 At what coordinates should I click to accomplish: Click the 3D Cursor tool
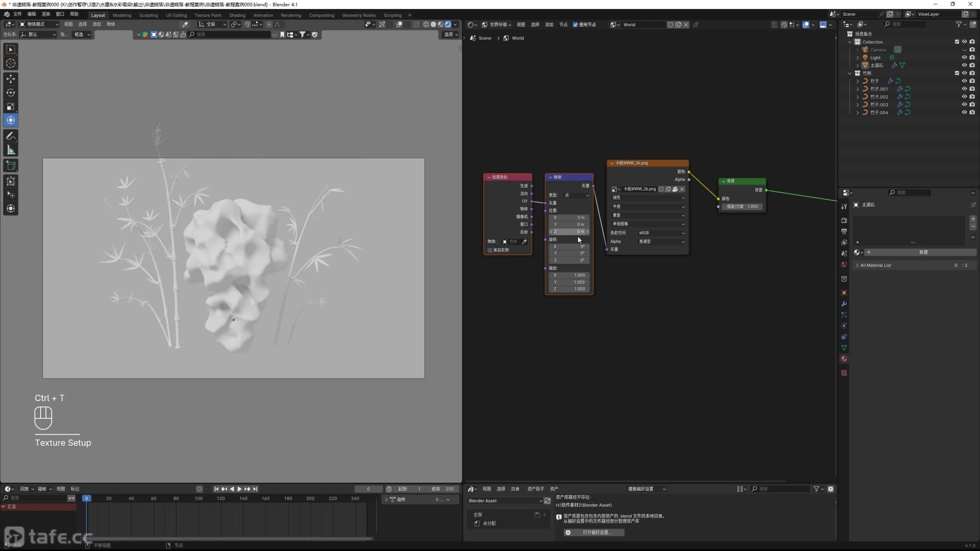pyautogui.click(x=11, y=64)
